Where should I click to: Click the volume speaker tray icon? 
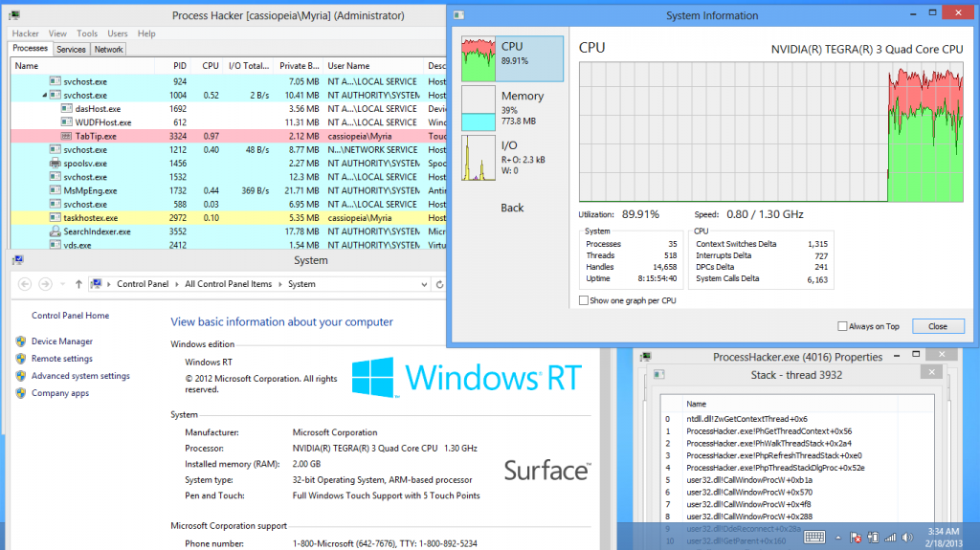tap(907, 537)
